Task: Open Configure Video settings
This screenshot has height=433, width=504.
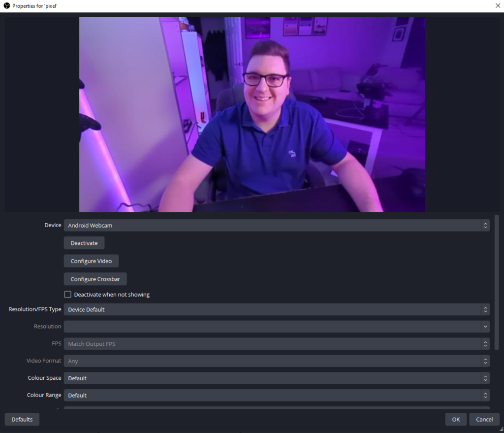Action: [x=91, y=261]
